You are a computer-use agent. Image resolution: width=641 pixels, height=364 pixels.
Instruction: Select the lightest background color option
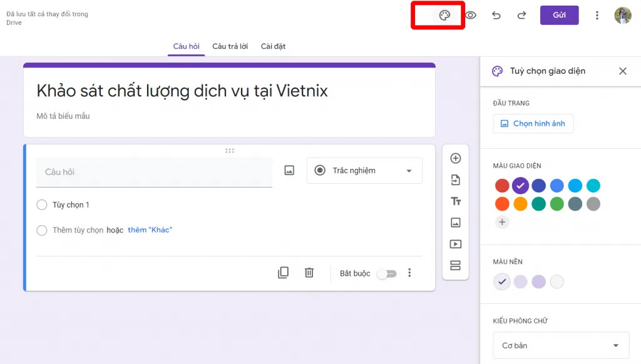(556, 281)
